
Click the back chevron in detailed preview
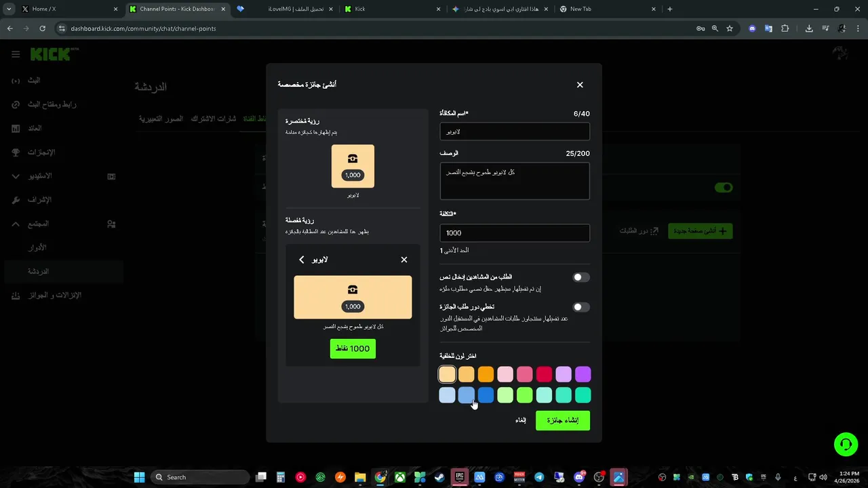click(x=302, y=260)
